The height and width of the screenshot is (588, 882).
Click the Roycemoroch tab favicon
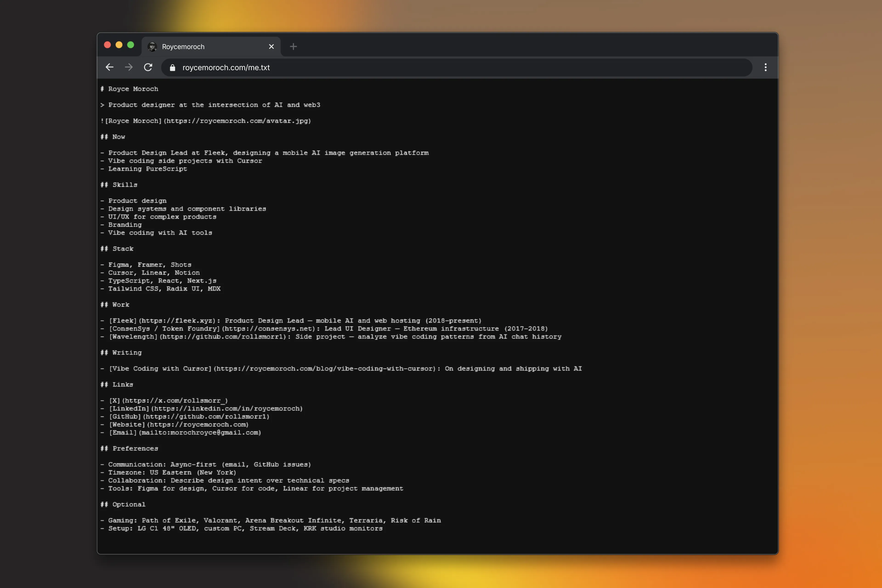pyautogui.click(x=152, y=46)
